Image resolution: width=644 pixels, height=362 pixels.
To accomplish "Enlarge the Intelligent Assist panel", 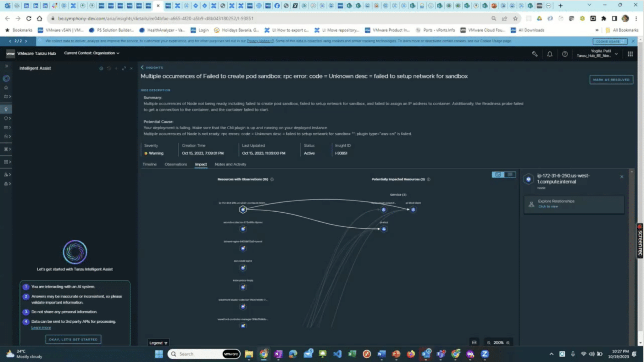I will click(124, 68).
